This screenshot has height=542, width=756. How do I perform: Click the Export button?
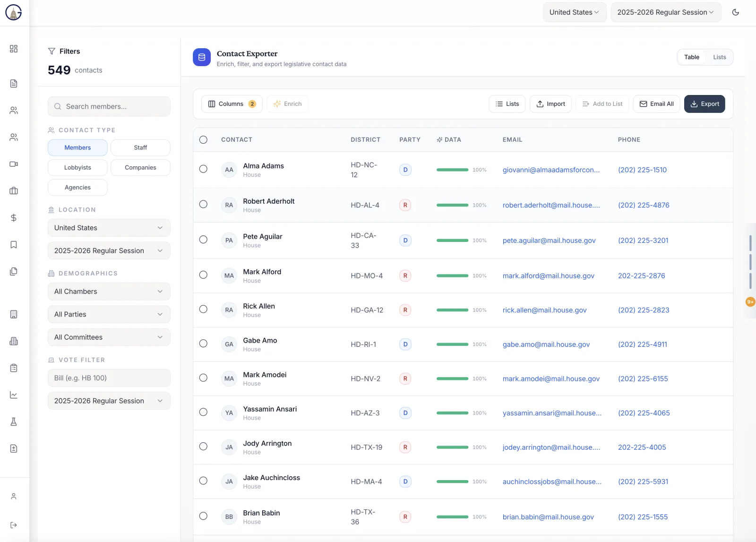click(704, 104)
